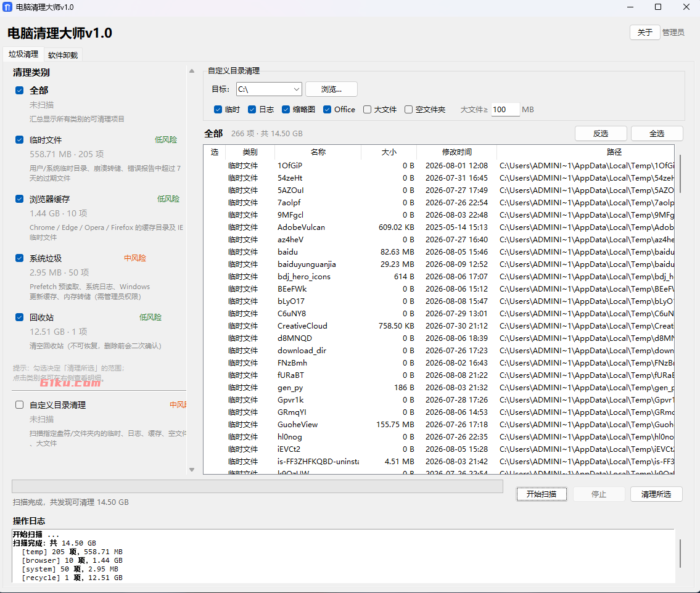The height and width of the screenshot is (593, 700).
Task: Uncheck the 系统垃圾 category checkbox
Action: (19, 258)
